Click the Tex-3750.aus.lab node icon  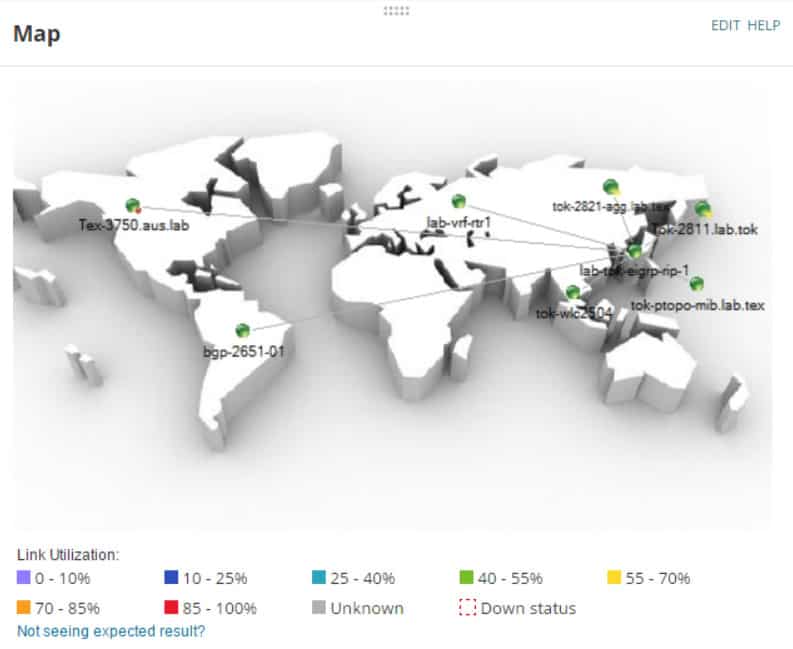click(x=133, y=206)
